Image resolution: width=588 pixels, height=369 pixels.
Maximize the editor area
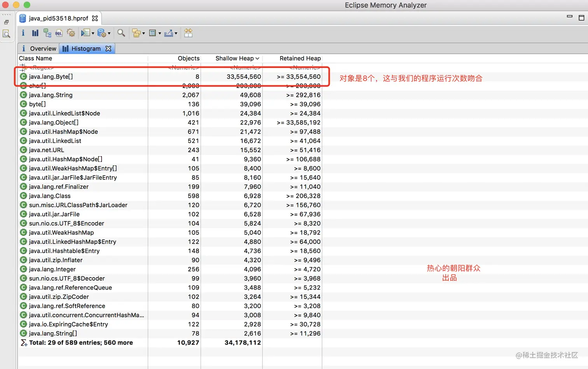pyautogui.click(x=581, y=18)
